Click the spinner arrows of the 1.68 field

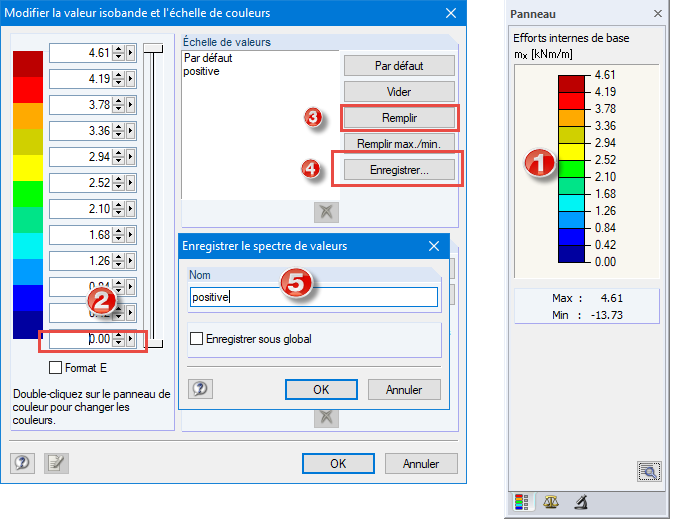click(x=118, y=235)
